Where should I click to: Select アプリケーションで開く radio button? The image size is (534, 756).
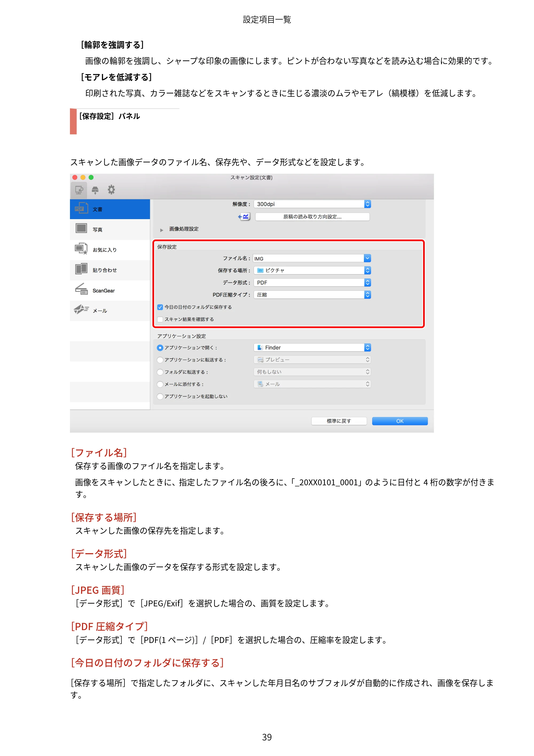[x=160, y=348]
